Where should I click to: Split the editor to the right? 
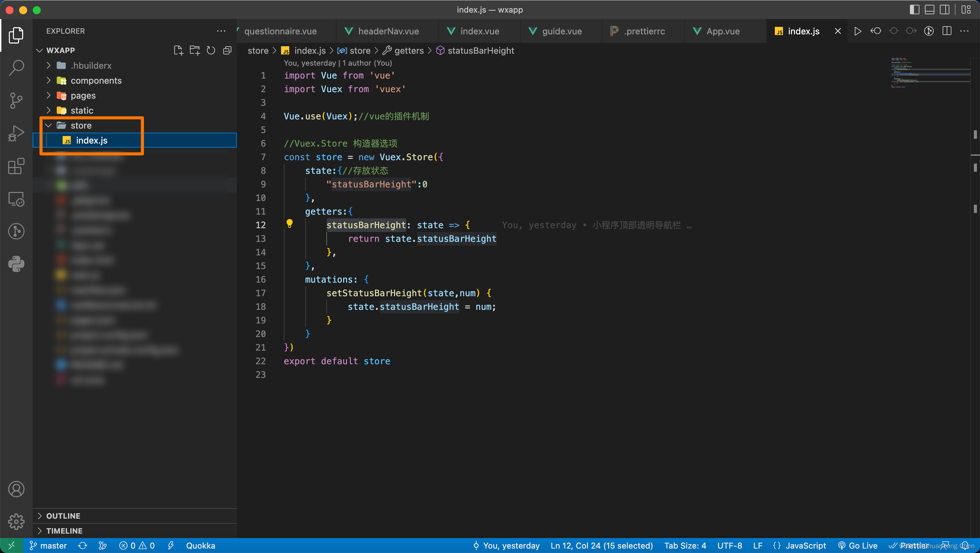click(x=947, y=31)
